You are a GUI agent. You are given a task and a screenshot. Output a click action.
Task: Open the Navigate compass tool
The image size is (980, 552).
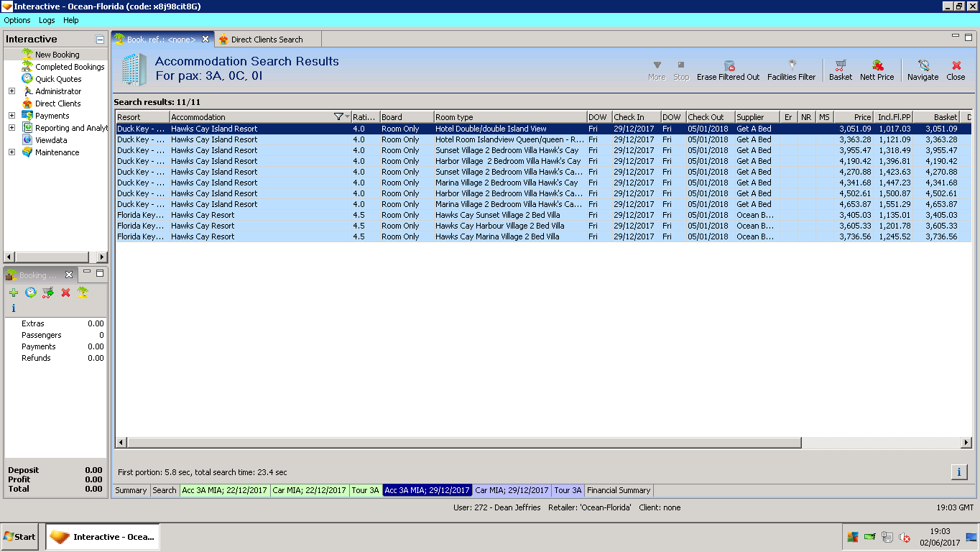[923, 66]
